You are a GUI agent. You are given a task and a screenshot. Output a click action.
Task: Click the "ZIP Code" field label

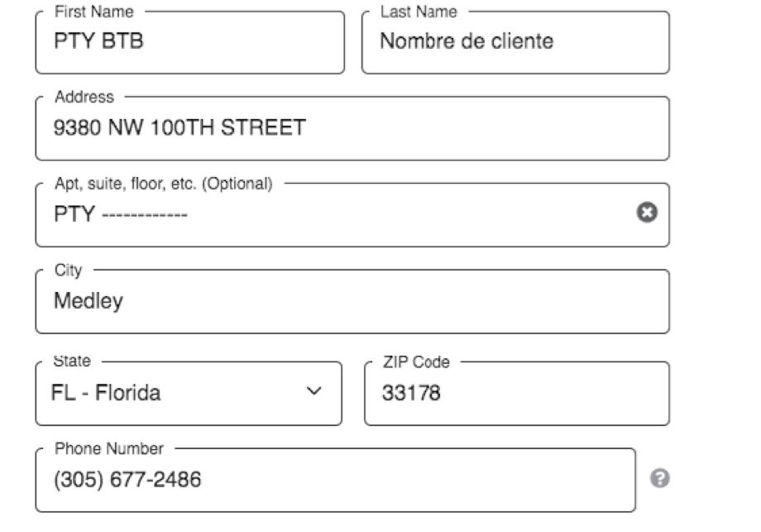coord(416,362)
